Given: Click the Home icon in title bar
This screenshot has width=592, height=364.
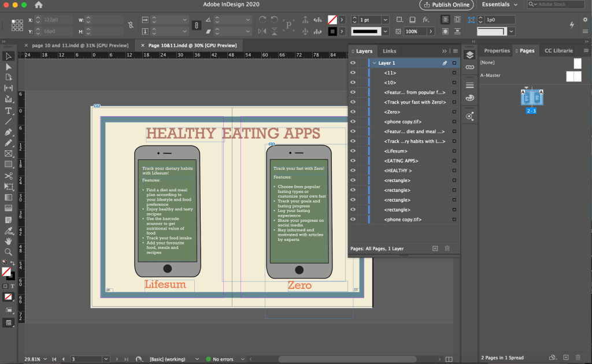Looking at the screenshot, I should point(39,5).
